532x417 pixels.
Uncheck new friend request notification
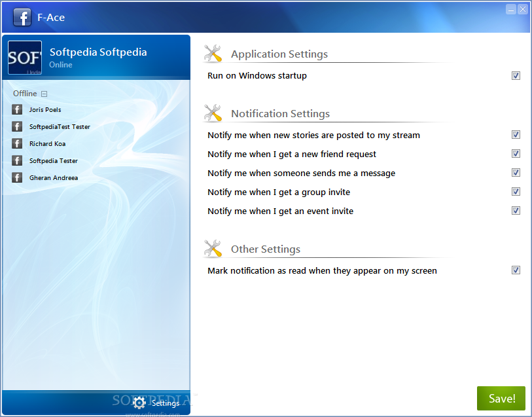click(516, 154)
